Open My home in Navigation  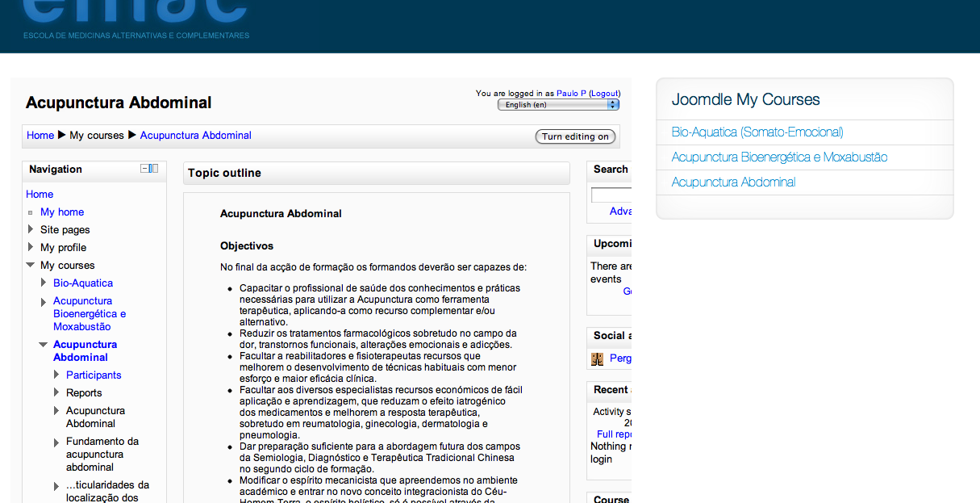pos(62,212)
